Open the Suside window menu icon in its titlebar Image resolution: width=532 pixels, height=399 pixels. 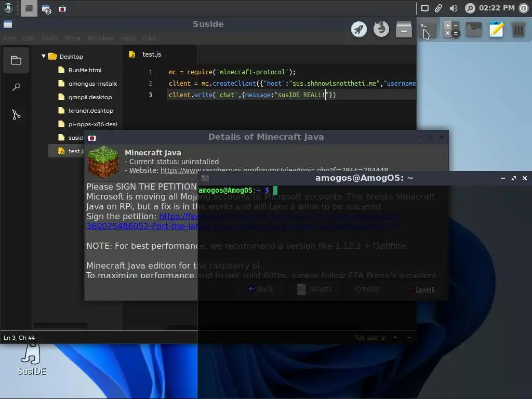[8, 24]
